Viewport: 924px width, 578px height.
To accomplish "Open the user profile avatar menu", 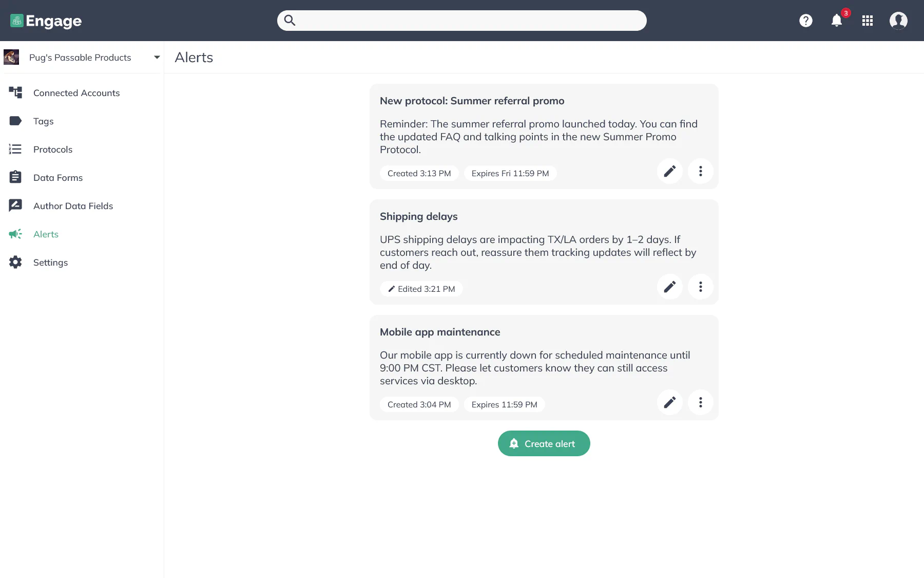I will click(x=898, y=21).
